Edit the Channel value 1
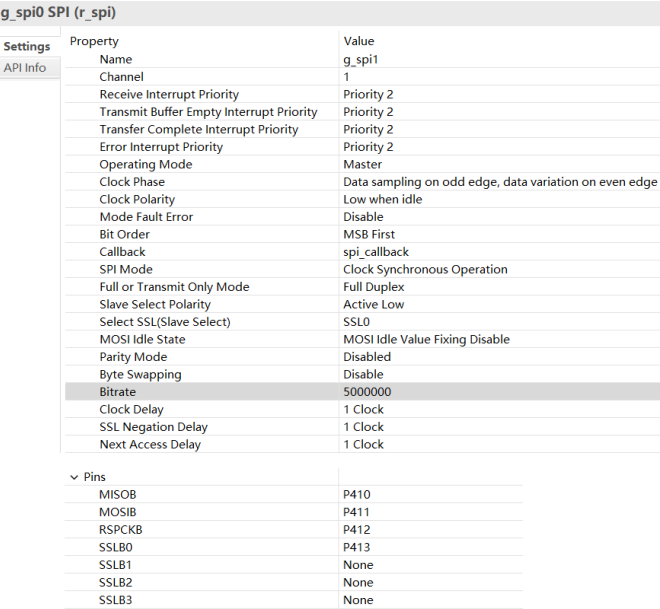 pyautogui.click(x=346, y=77)
